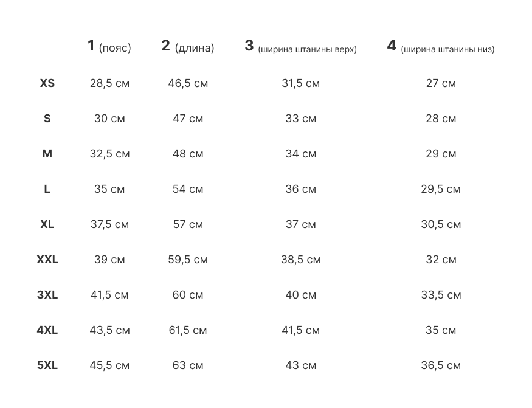
Task: Click the 3XL size row label
Action: [47, 295]
